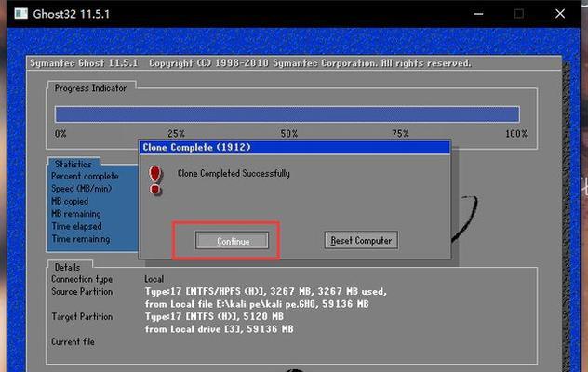Screen dimensions: 588x372
Task: Click the 'Ghost32 11.5.1' window title
Action: coord(72,14)
